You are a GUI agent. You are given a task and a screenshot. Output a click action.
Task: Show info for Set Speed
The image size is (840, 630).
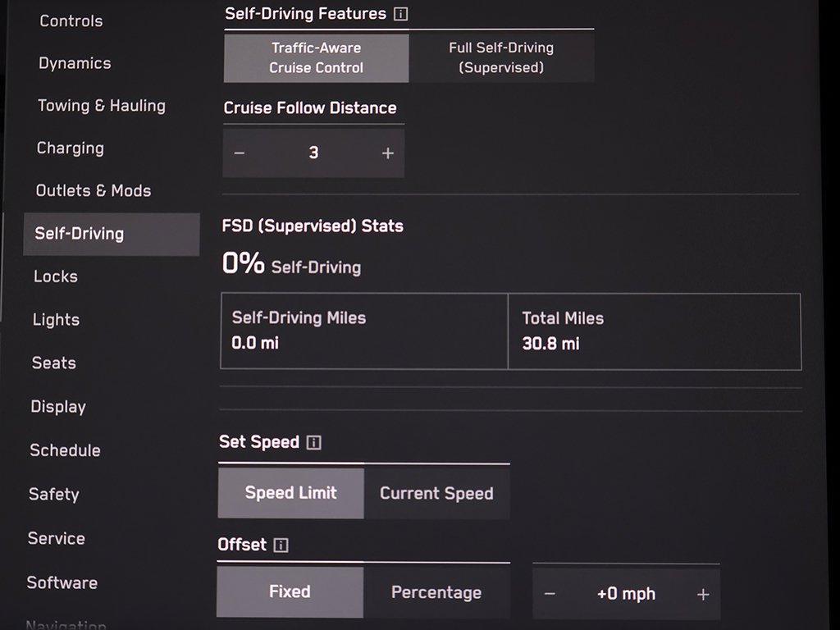[x=313, y=442]
